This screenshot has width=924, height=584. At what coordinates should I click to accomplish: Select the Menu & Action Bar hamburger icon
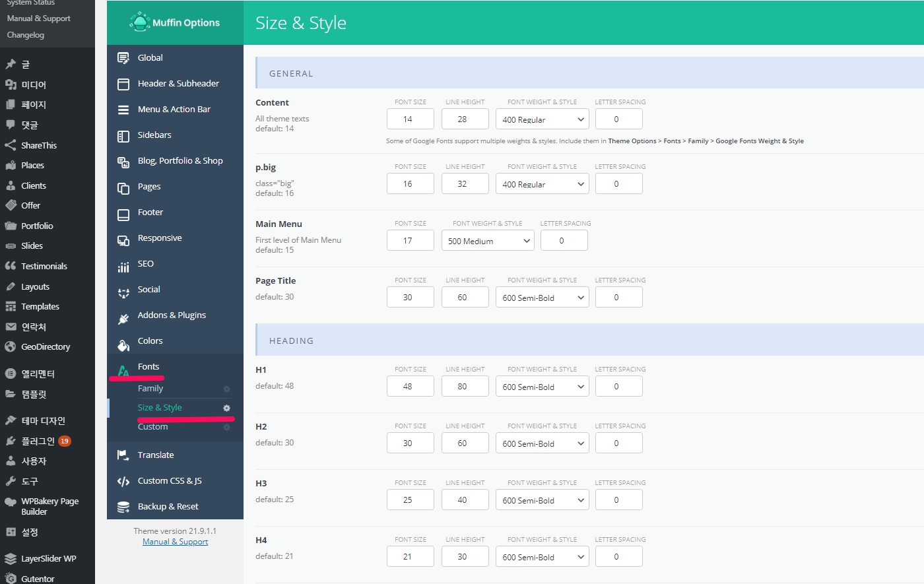[x=123, y=110]
